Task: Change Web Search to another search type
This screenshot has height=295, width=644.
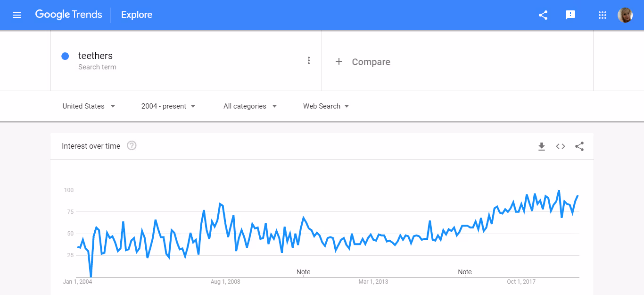Action: [326, 106]
